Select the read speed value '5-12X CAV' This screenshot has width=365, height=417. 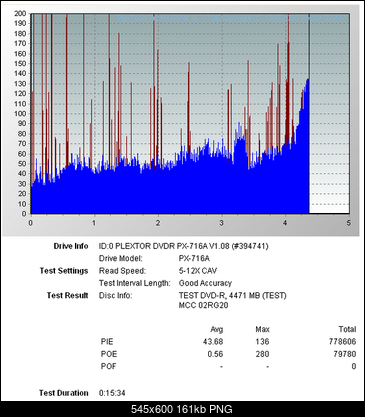pyautogui.click(x=198, y=271)
